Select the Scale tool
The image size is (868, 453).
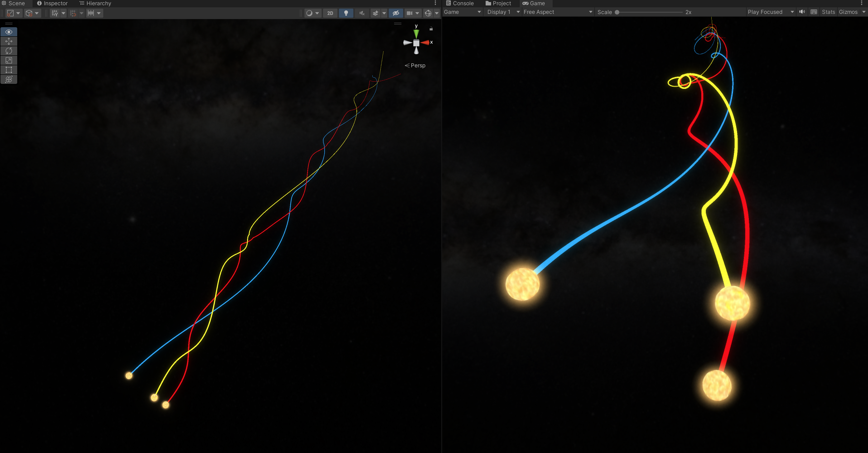[9, 60]
